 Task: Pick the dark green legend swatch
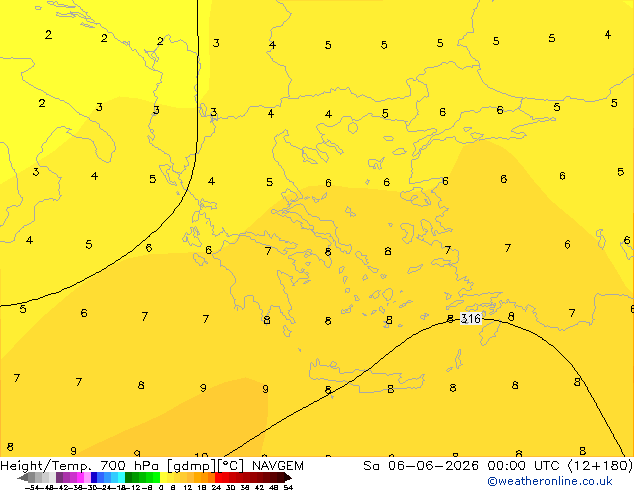pos(128,477)
